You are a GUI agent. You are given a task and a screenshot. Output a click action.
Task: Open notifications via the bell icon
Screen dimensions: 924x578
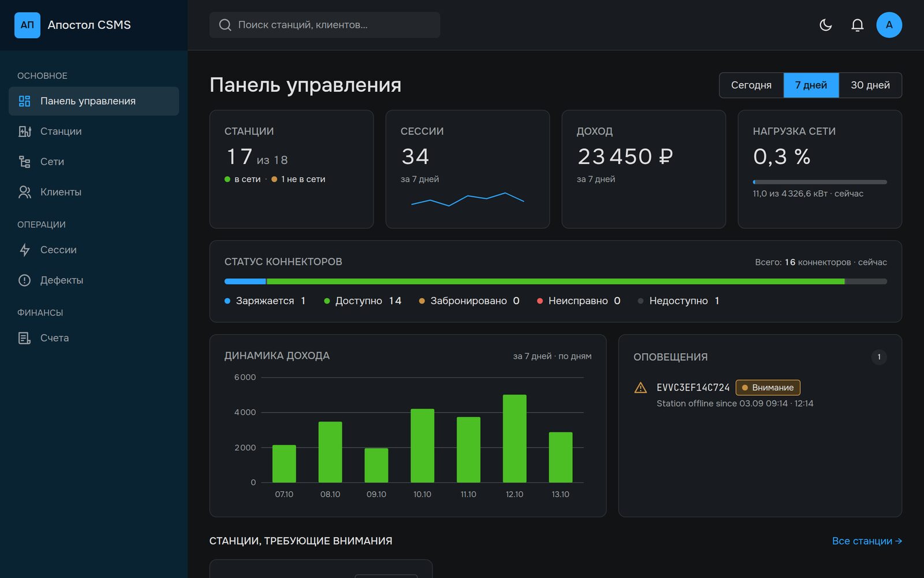pos(858,25)
